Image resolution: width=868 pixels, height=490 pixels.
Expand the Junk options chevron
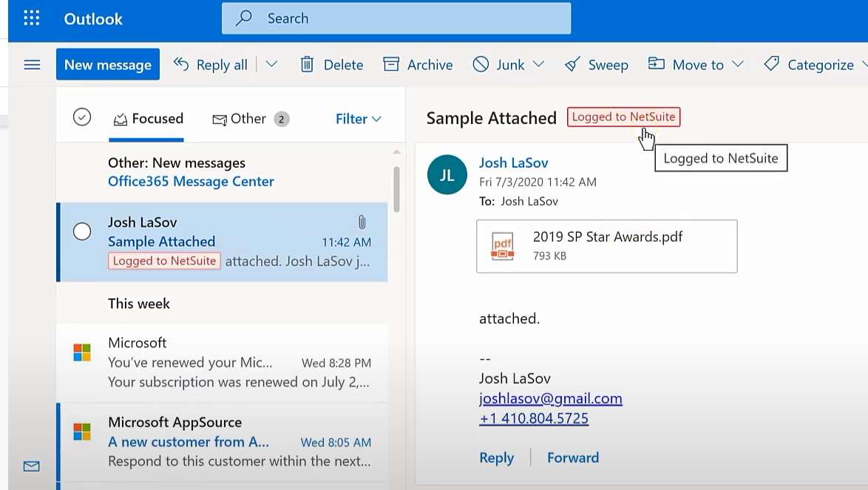pos(539,64)
